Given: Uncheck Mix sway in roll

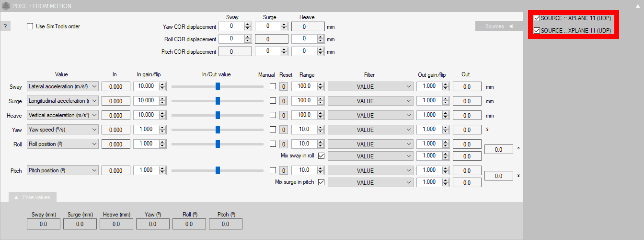Looking at the screenshot, I should (x=321, y=156).
